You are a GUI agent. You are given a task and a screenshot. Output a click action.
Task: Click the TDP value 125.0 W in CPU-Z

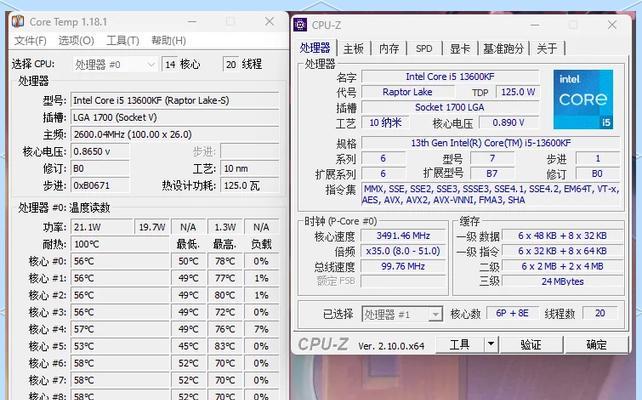(518, 92)
